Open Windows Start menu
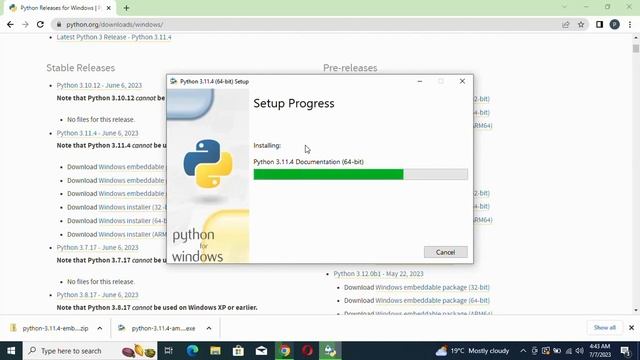The height and width of the screenshot is (360, 640). pyautogui.click(x=11, y=351)
